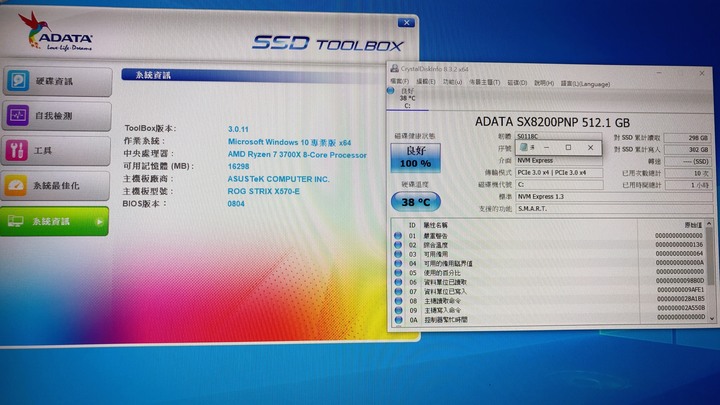This screenshot has height=405, width=720.
Task: Click the PCIe 3.0 x4 transfer mode field
Action: click(x=559, y=173)
